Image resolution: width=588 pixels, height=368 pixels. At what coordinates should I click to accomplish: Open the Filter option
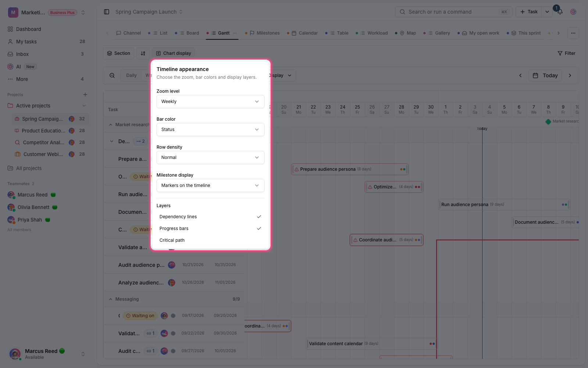[x=566, y=53]
